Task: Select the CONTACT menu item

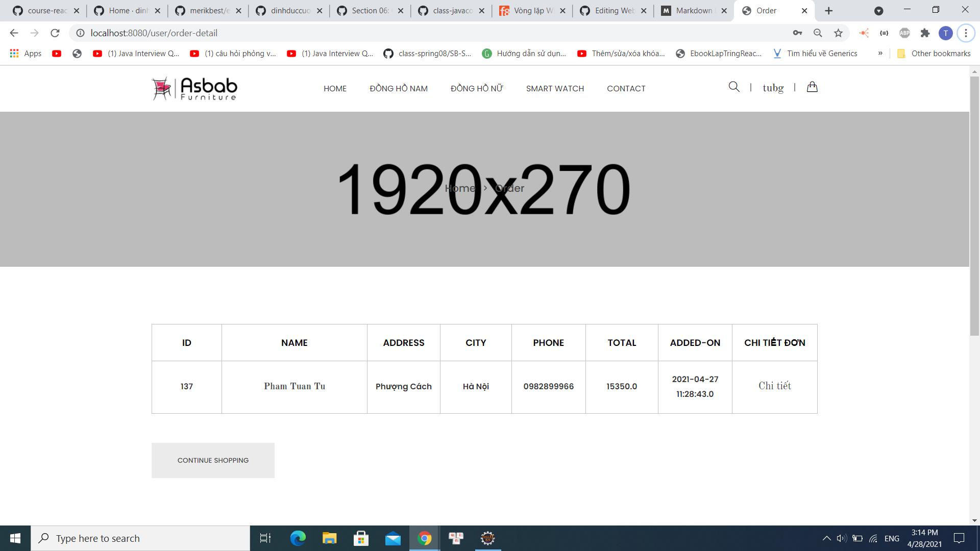Action: [x=626, y=88]
